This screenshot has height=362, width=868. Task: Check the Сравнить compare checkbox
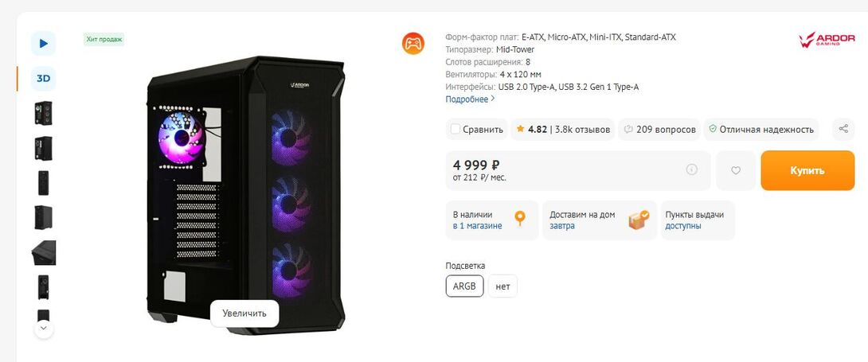pyautogui.click(x=456, y=129)
